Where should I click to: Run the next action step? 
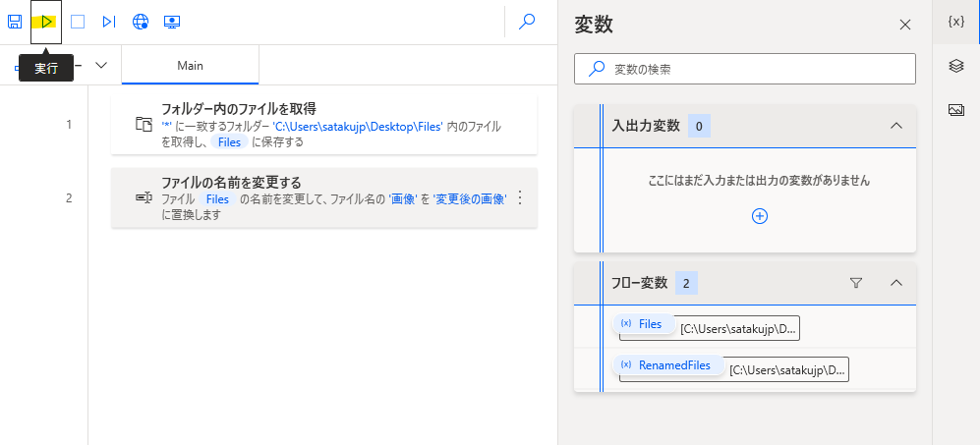(x=109, y=22)
